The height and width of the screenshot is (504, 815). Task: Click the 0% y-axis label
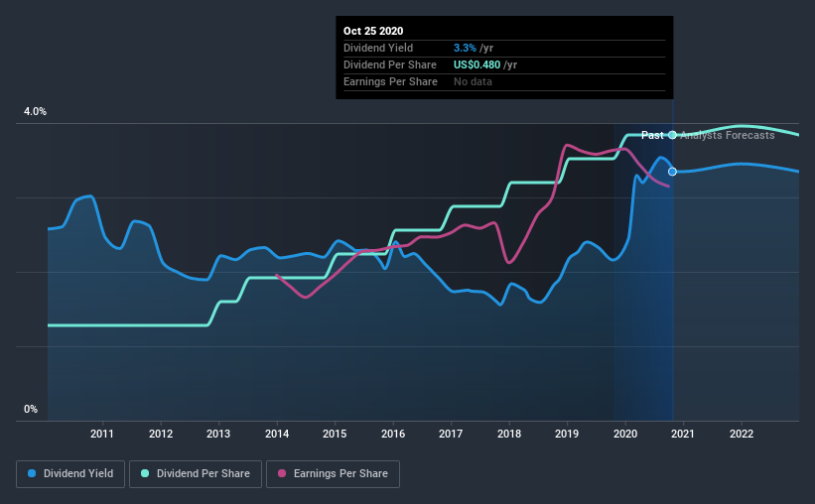point(31,410)
